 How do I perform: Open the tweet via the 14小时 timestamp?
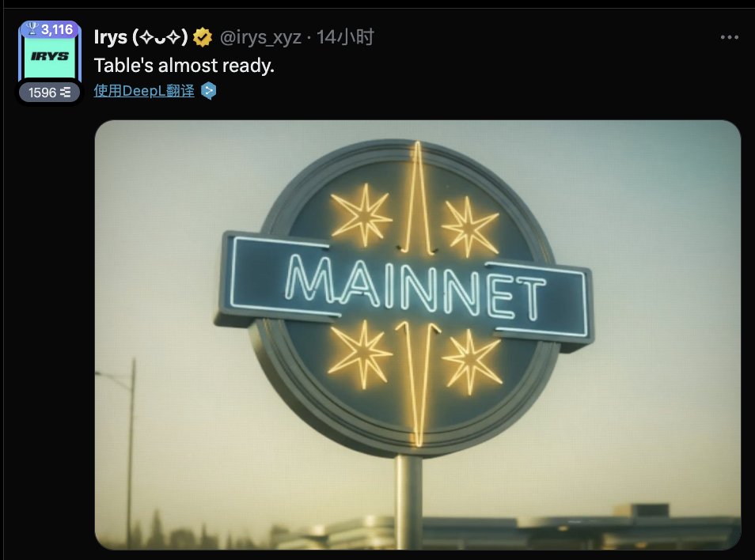pyautogui.click(x=345, y=37)
